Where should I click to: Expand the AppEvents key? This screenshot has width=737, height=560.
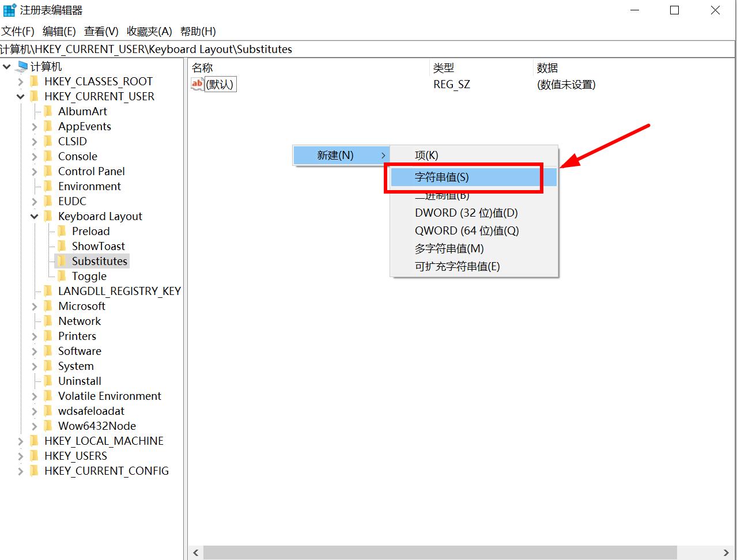pos(35,127)
